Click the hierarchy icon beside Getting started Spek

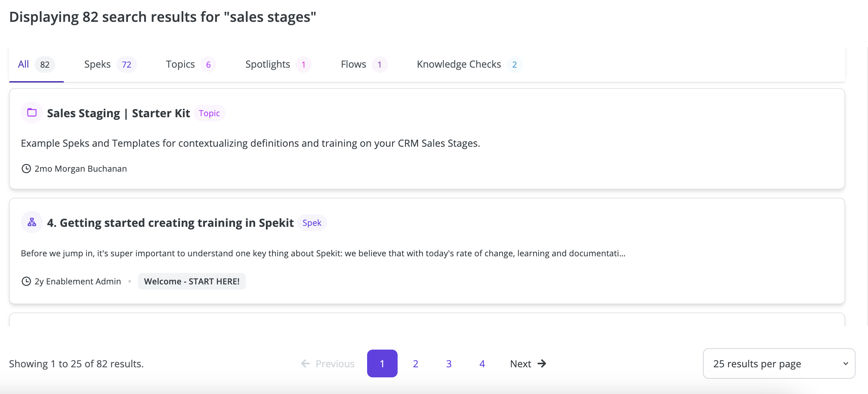pos(32,222)
